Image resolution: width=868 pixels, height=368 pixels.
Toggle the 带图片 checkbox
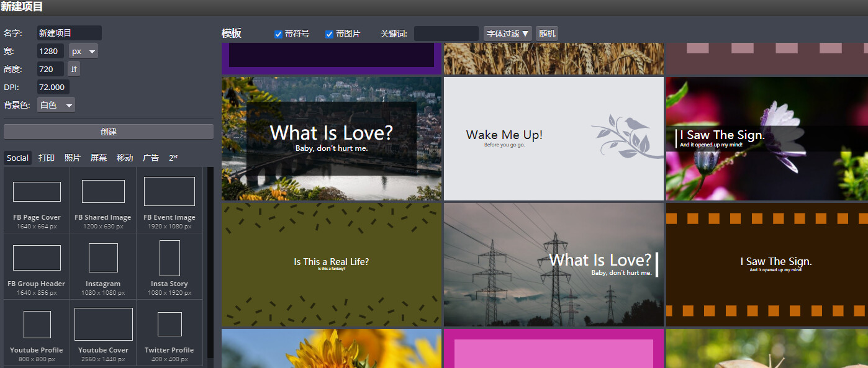pyautogui.click(x=329, y=34)
